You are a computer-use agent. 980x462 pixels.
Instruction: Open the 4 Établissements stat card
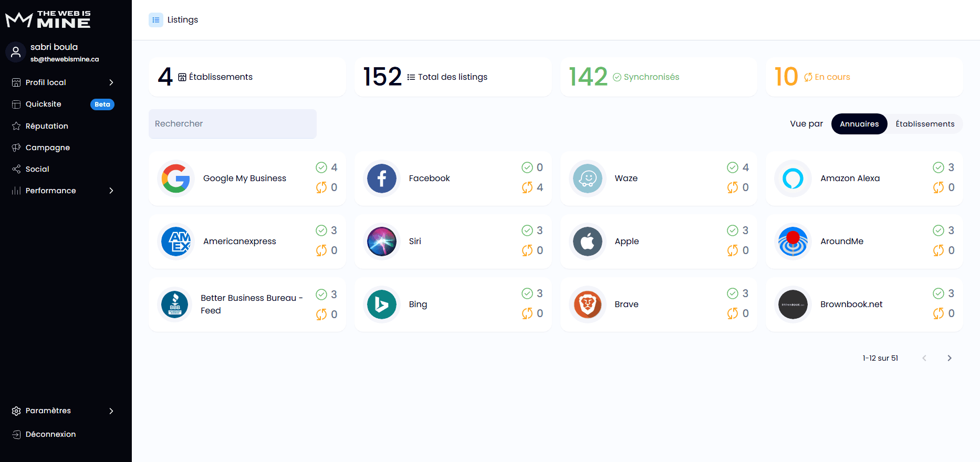point(247,77)
